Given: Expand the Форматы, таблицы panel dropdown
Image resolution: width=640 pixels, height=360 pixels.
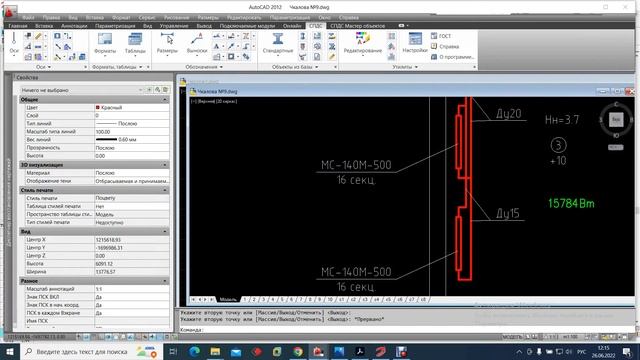Looking at the screenshot, I should click(117, 67).
